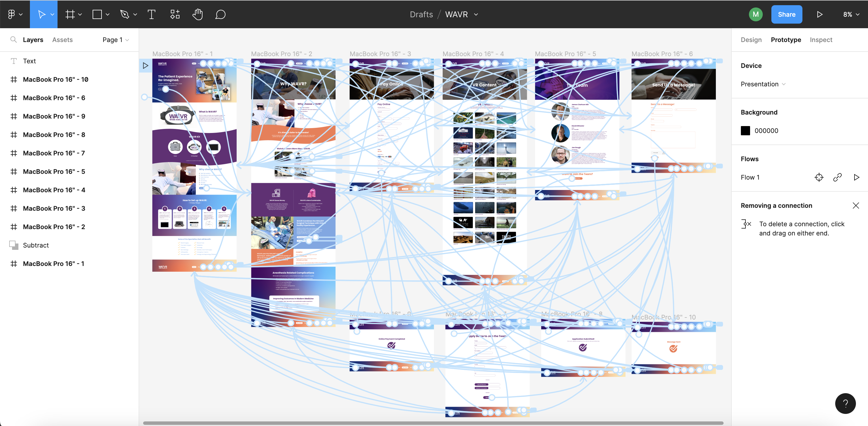Activate the Hand tool
Viewport: 868px width, 426px height.
tap(198, 14)
